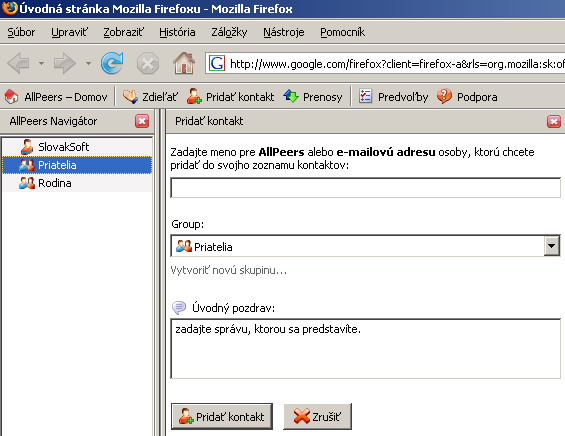The image size is (565, 436).
Task: Click the Back navigation arrow
Action: [x=19, y=63]
